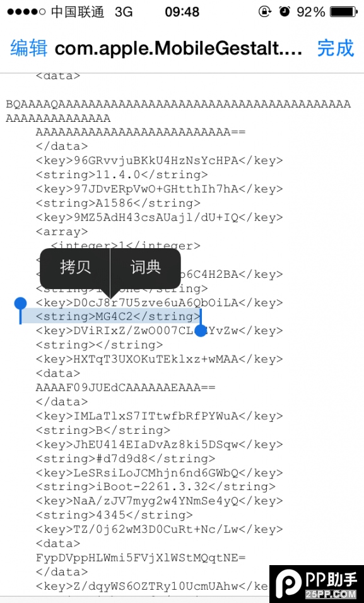Tap the 4345 string line
364x603 pixels.
[114, 515]
